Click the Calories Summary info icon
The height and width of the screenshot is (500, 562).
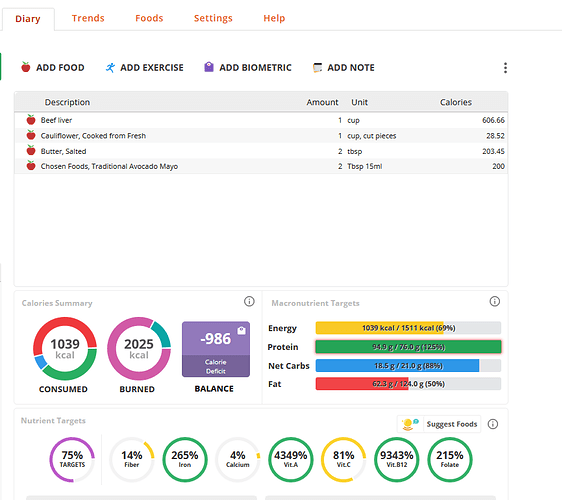[249, 301]
